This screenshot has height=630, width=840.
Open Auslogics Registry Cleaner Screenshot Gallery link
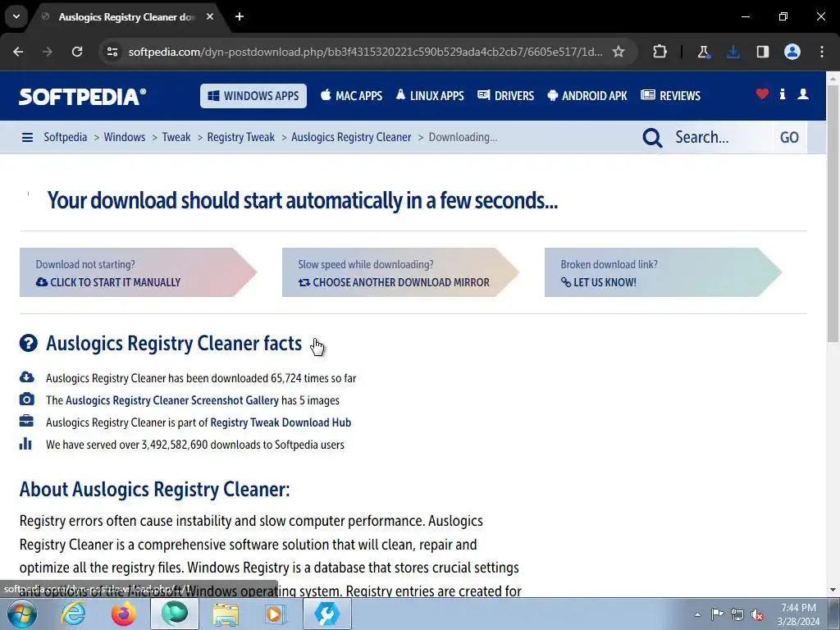[172, 400]
